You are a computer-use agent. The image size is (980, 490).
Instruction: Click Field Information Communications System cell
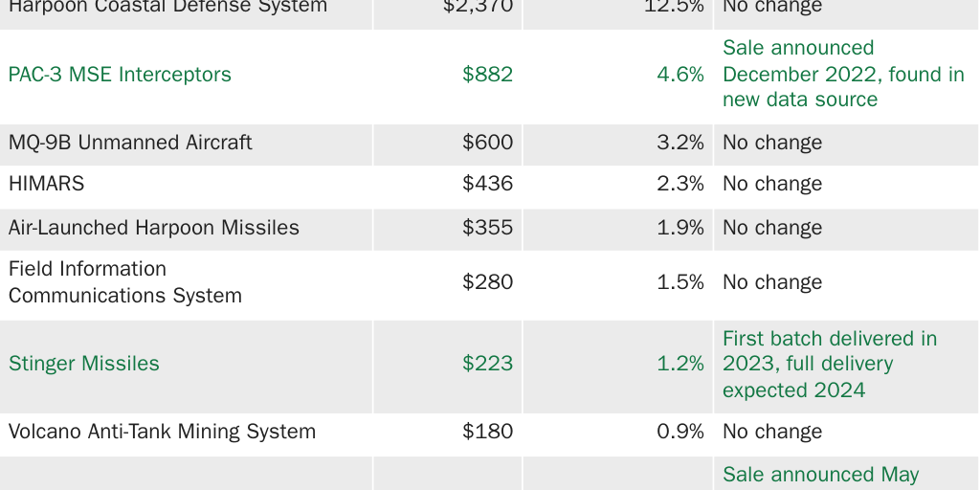tap(124, 282)
